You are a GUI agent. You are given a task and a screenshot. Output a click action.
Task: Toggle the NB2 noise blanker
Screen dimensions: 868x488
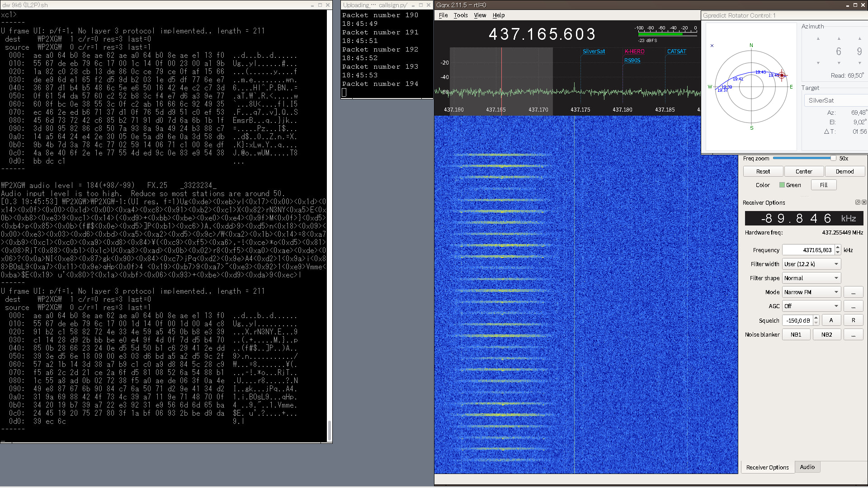tap(826, 335)
